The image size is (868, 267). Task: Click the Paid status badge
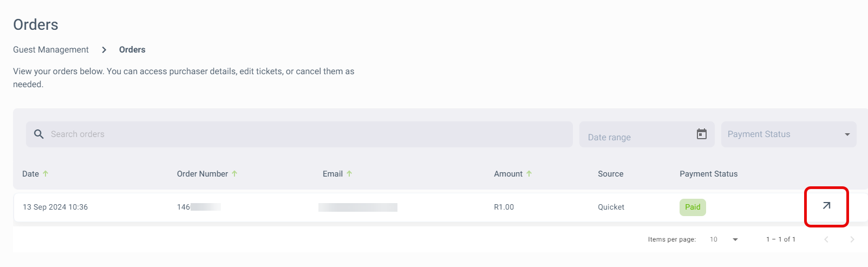693,207
